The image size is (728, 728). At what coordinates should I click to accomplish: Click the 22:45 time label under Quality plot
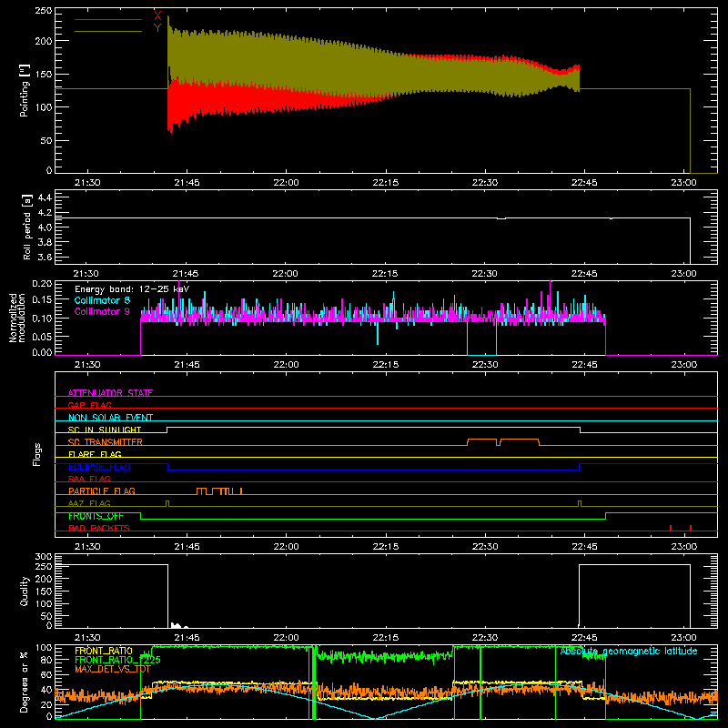[x=584, y=638]
